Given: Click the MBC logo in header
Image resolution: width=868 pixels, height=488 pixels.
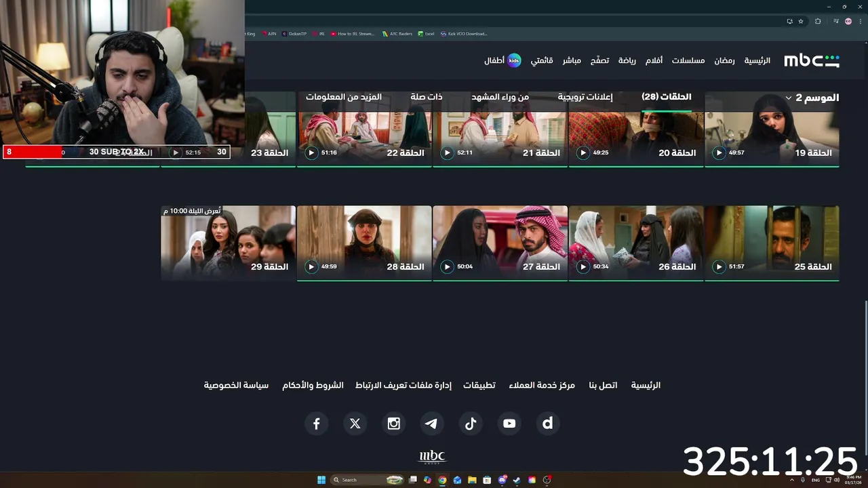Looking at the screenshot, I should tap(812, 60).
